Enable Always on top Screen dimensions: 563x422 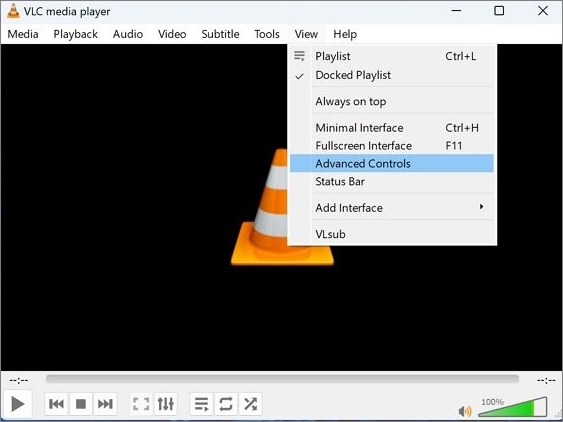(x=392, y=101)
